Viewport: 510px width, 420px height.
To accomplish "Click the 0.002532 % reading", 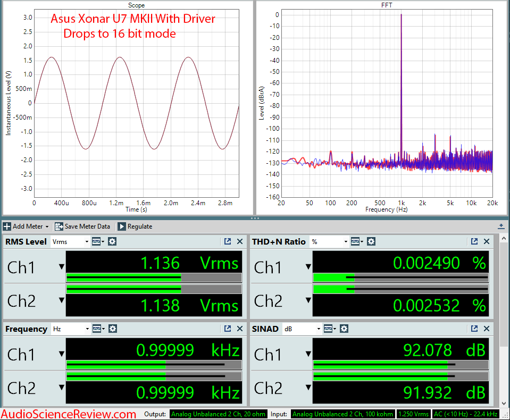I will [x=439, y=306].
